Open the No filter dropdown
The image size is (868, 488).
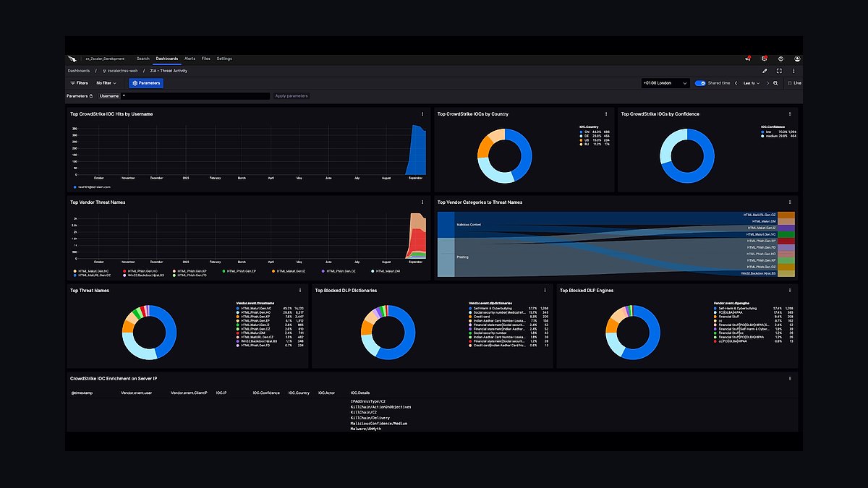106,83
